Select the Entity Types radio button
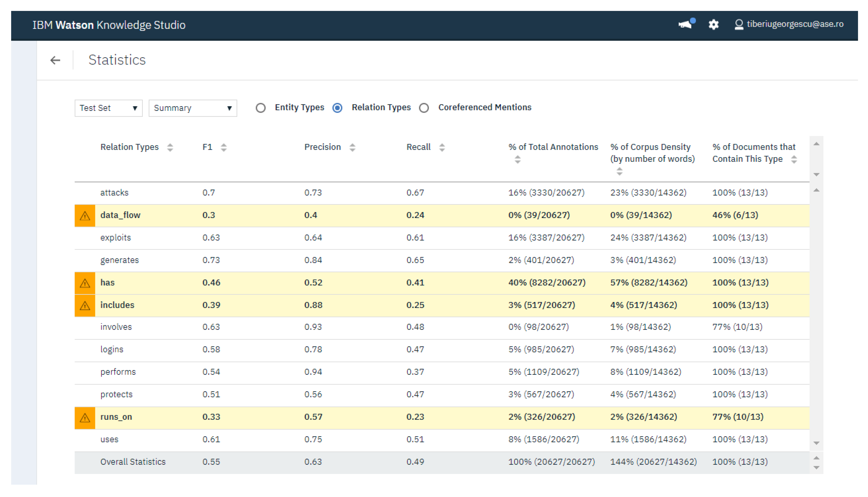The height and width of the screenshot is (497, 868). [x=261, y=108]
